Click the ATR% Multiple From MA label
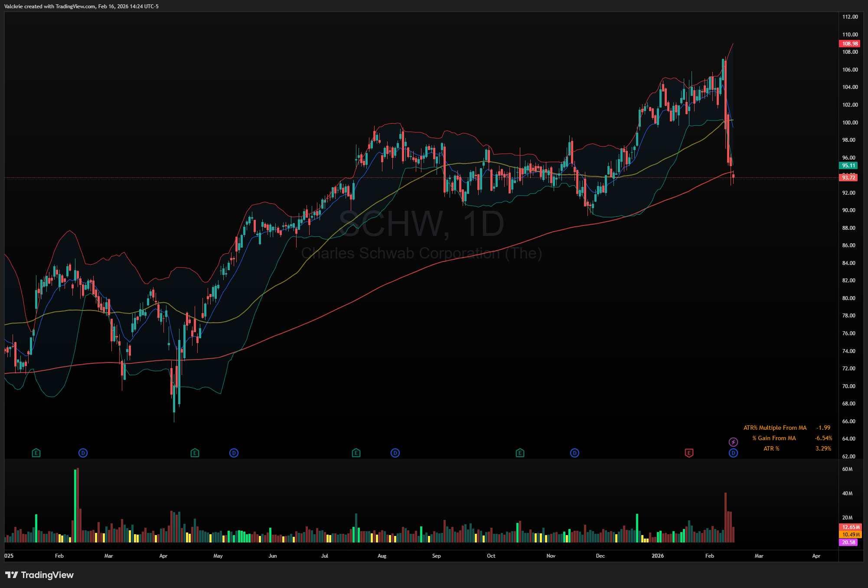 (775, 428)
